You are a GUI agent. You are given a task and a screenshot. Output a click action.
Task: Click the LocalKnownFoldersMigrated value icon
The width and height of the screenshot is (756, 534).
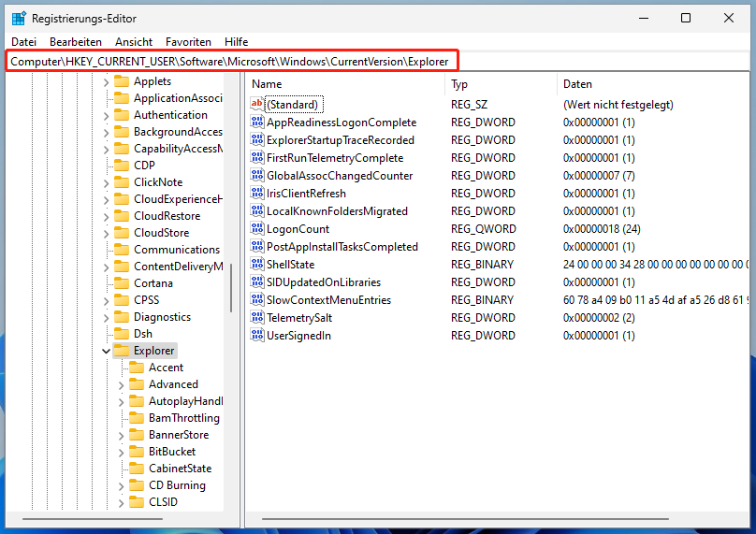pyautogui.click(x=257, y=211)
